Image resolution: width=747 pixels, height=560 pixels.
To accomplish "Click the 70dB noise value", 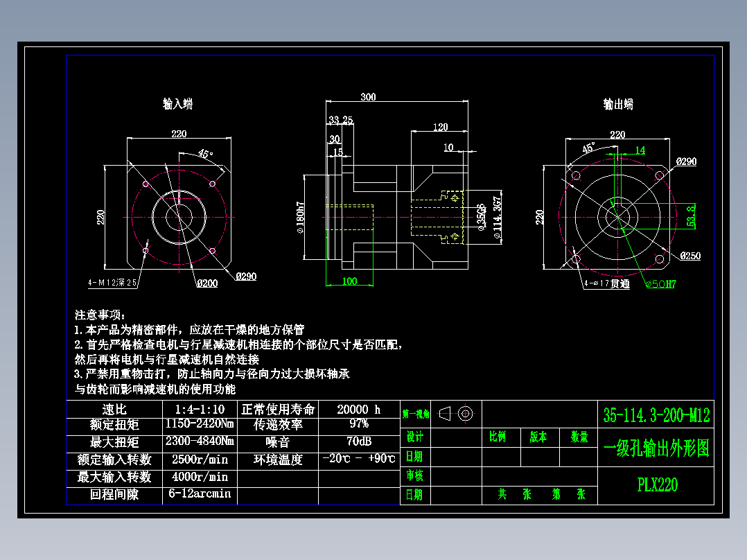I will click(x=359, y=441).
